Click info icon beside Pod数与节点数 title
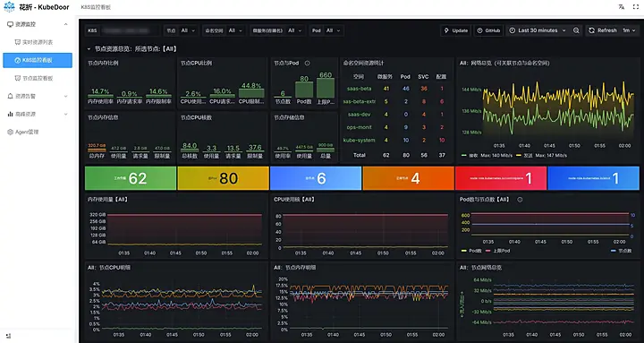This screenshot has width=644, height=343. click(520, 200)
